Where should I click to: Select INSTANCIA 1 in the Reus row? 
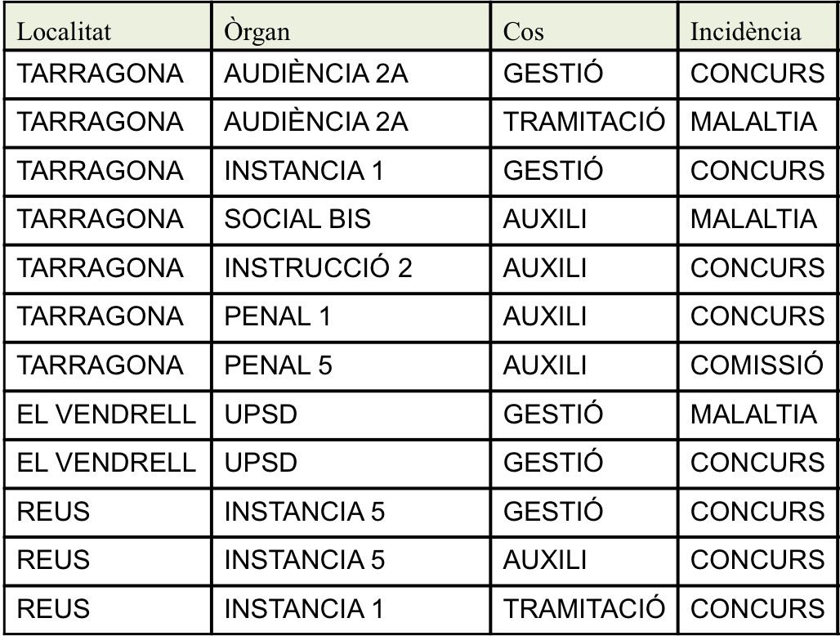(351, 609)
